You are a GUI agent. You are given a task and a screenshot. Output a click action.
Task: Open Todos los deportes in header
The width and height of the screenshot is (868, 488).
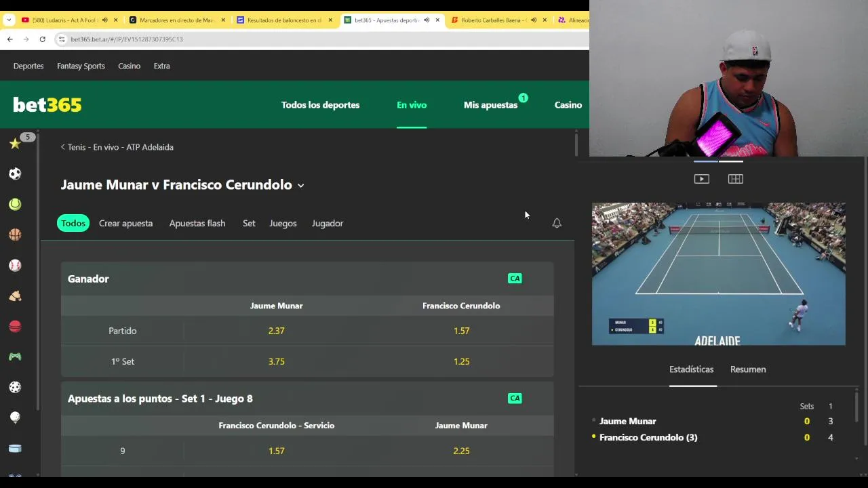pyautogui.click(x=321, y=105)
